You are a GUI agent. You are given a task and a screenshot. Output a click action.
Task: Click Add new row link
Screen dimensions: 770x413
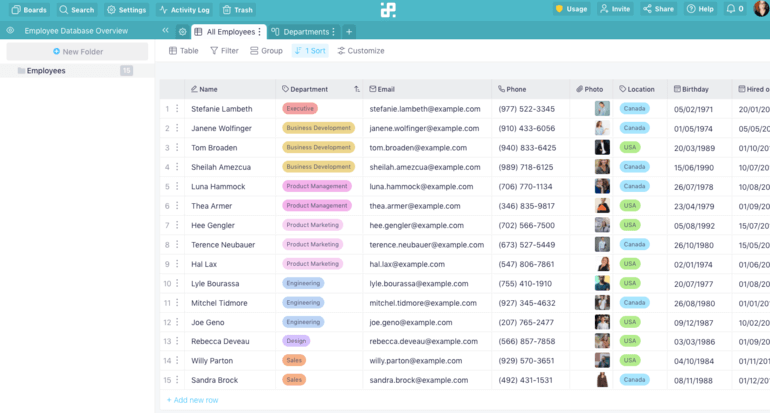point(192,400)
